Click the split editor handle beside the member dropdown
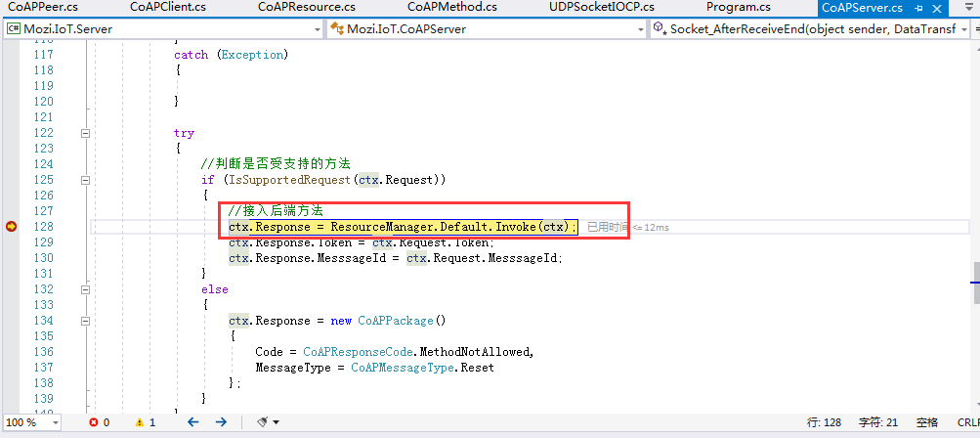The image size is (980, 438). pyautogui.click(x=975, y=29)
